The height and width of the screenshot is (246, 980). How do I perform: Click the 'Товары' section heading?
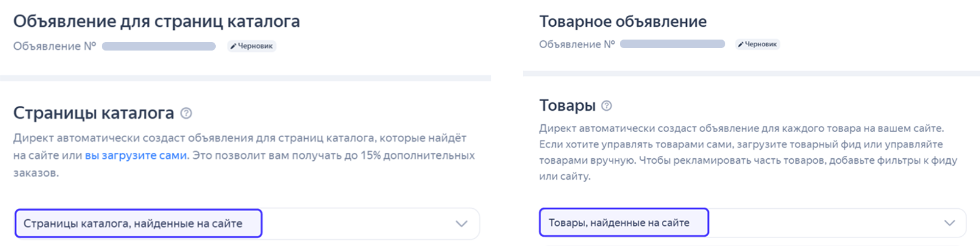567,105
